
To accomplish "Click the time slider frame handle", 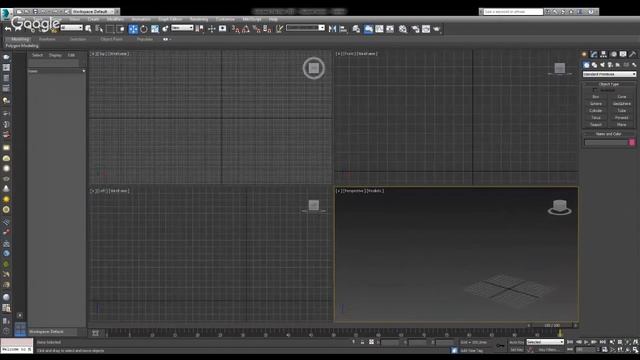I will point(552,325).
